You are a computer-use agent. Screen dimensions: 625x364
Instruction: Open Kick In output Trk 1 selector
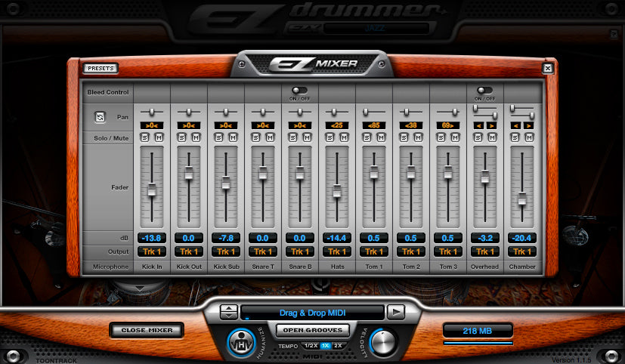coord(152,251)
